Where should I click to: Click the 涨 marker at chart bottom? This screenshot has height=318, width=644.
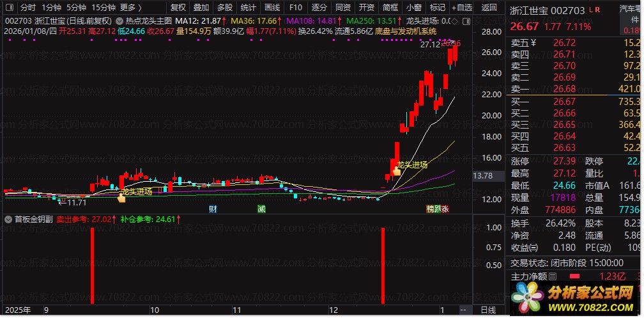click(445, 209)
